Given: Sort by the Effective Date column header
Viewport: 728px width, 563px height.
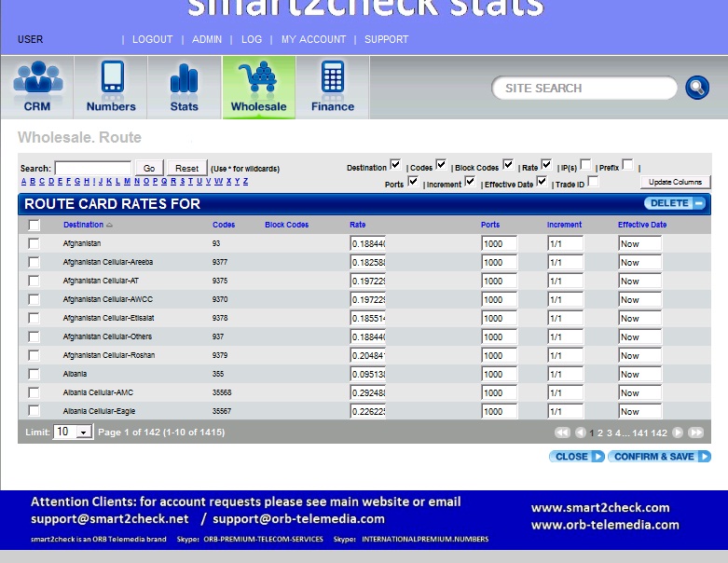Looking at the screenshot, I should click(x=642, y=225).
